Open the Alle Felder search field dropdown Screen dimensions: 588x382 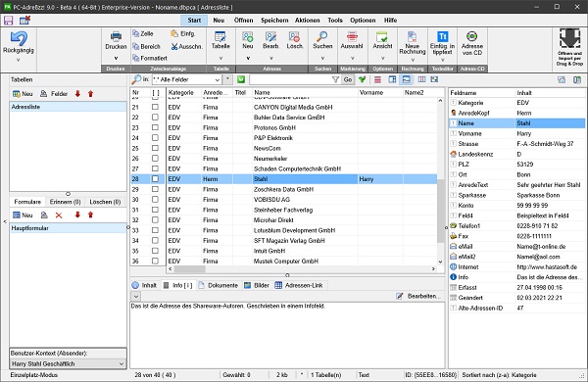[x=218, y=79]
